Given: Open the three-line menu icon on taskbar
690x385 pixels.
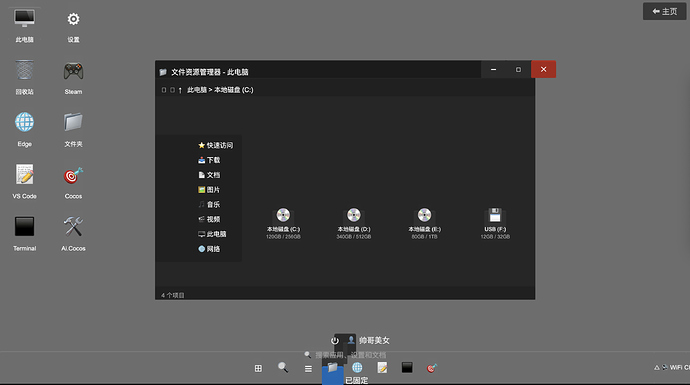Looking at the screenshot, I should click(308, 369).
